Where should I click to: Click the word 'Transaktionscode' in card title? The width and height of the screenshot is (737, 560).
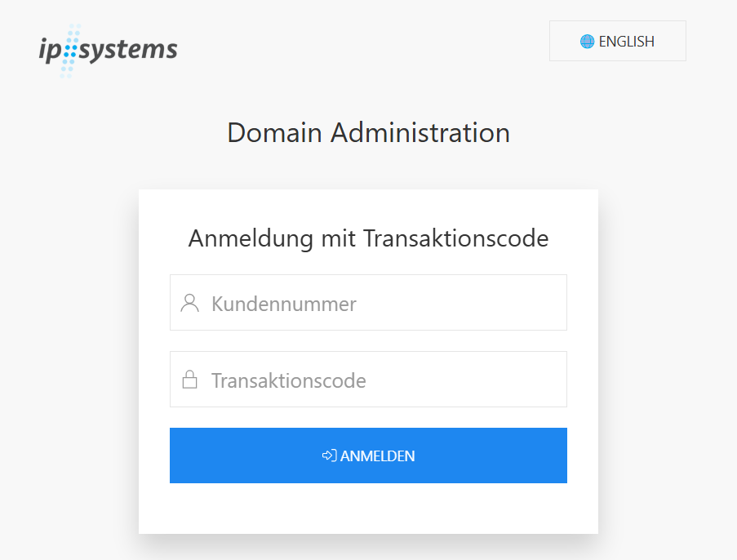pos(455,238)
